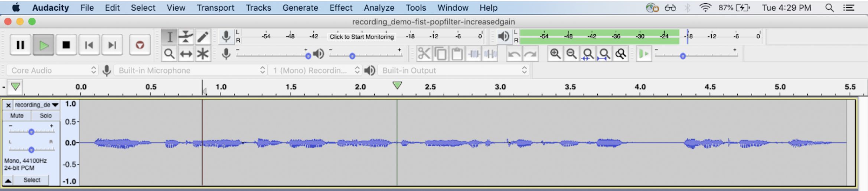
Task: Open the Mono Recording channels dropdown
Action: [x=315, y=70]
